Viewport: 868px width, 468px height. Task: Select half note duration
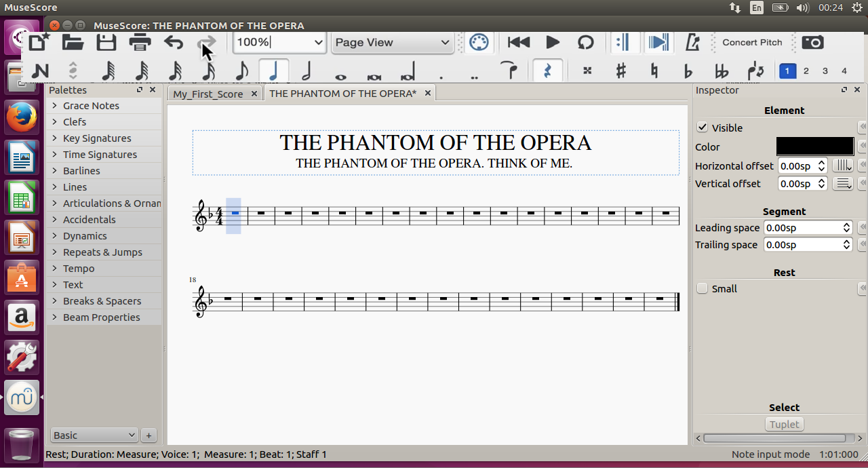pos(307,71)
